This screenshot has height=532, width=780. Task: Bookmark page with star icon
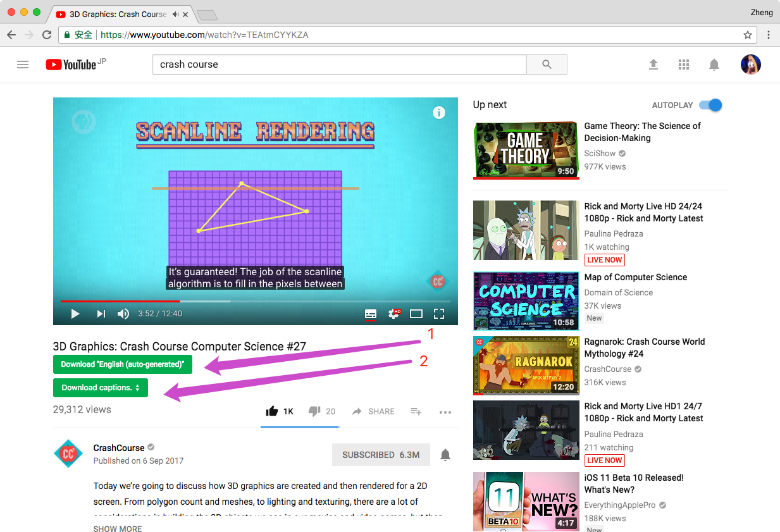point(748,35)
